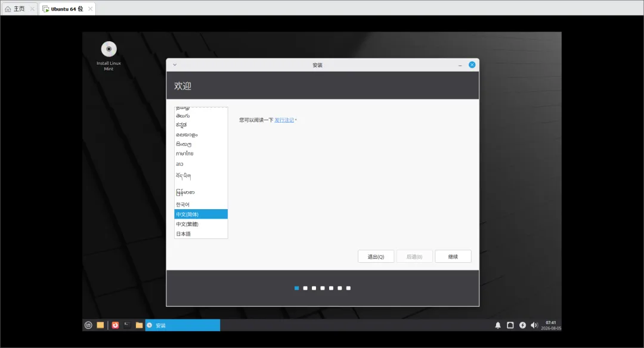The width and height of the screenshot is (644, 348).
Task: Open the notifications bell icon
Action: point(498,325)
